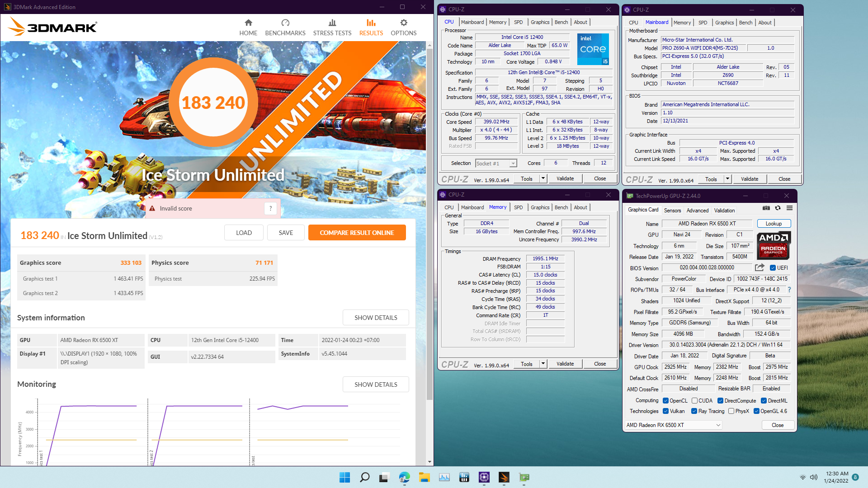This screenshot has width=868, height=488.
Task: Click the invalid score warning icon
Action: click(152, 209)
